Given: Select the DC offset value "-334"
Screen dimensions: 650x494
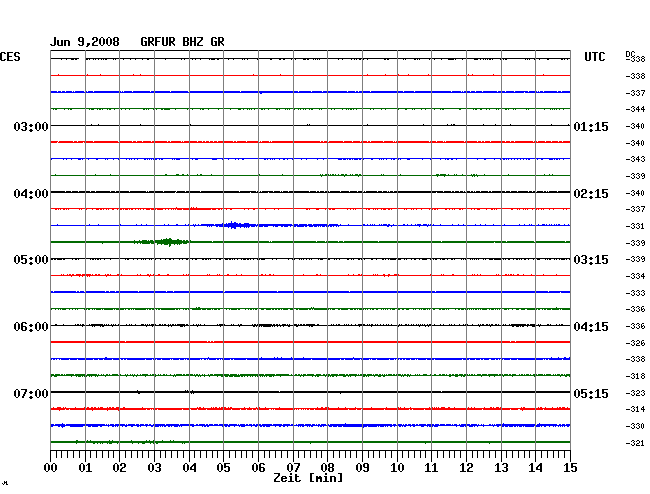Looking at the screenshot, I should tap(635, 276).
